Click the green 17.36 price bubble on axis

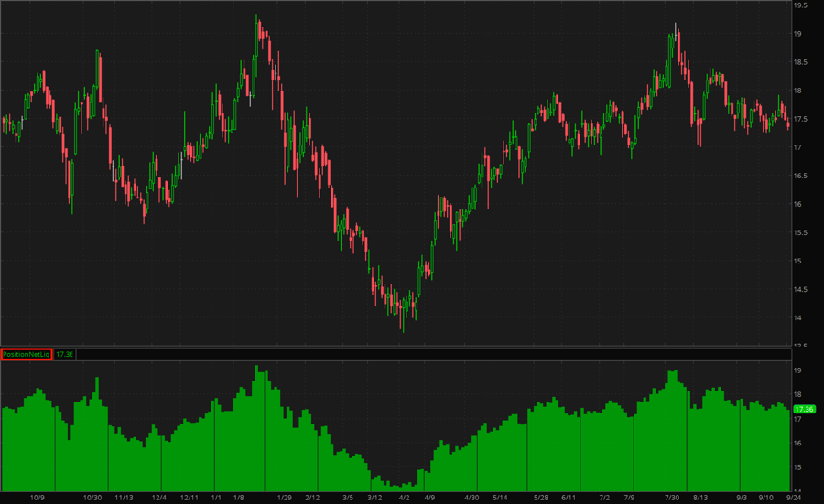point(805,409)
